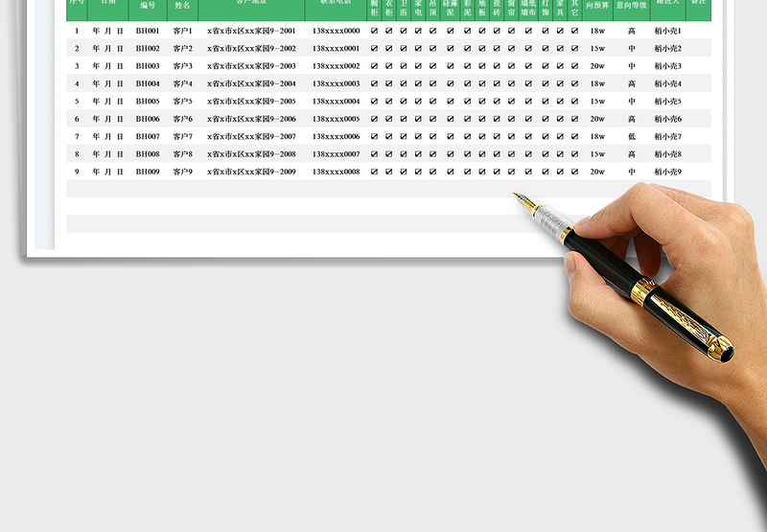Toggle the 灯饰 checkbox in row BH003
Viewport: 767px width, 532px height.
[x=546, y=66]
